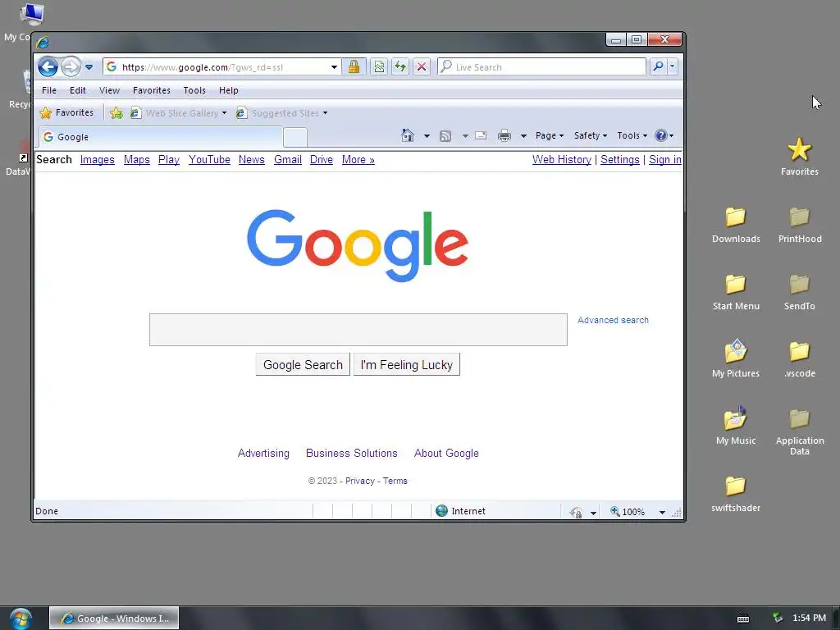Click the Forward navigation arrow
The width and height of the screenshot is (840, 630).
click(x=71, y=67)
